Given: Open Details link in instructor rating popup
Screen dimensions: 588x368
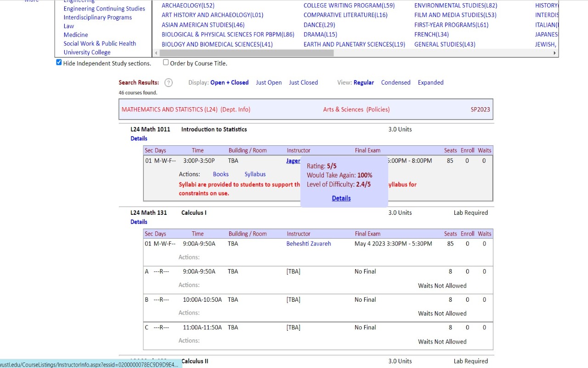Looking at the screenshot, I should coord(341,198).
